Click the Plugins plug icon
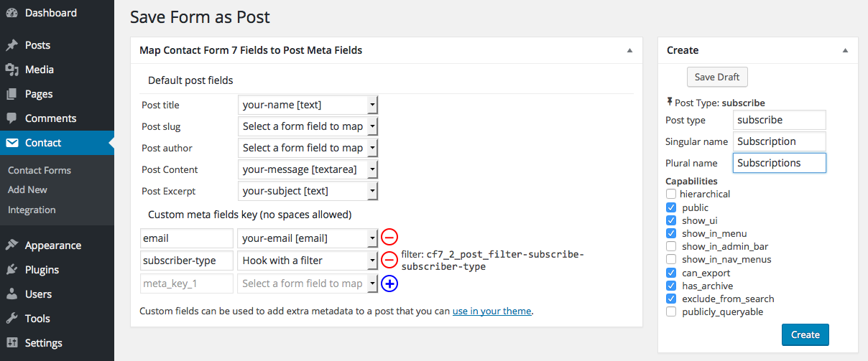 click(11, 270)
